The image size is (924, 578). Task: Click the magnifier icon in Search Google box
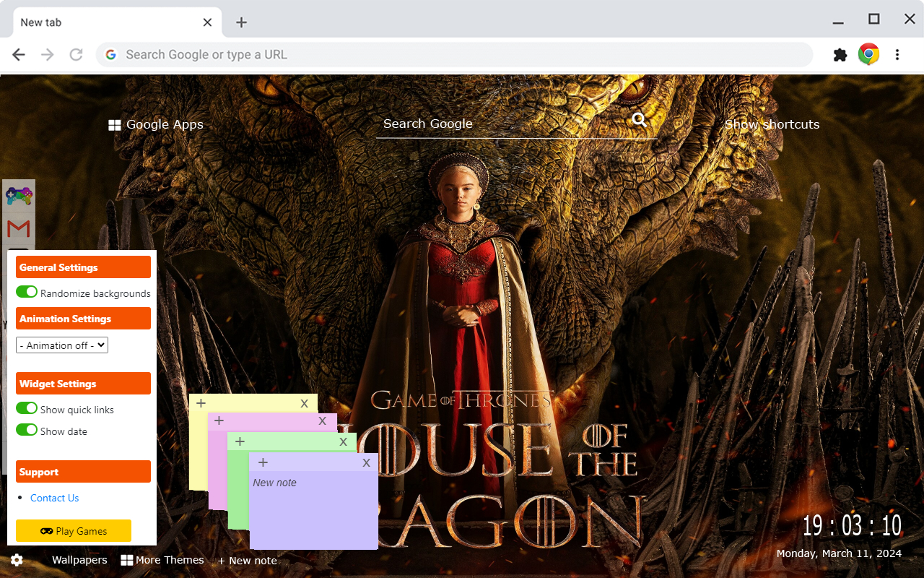click(x=639, y=120)
